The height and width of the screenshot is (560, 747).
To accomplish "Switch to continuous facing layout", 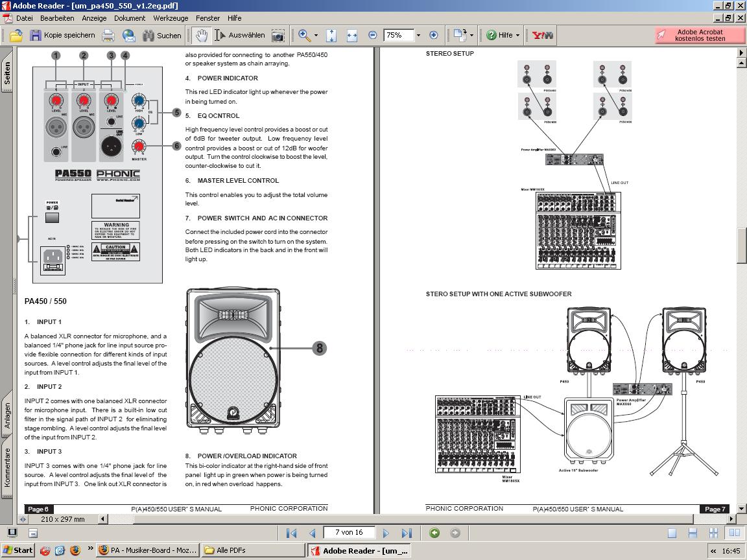I will (713, 533).
